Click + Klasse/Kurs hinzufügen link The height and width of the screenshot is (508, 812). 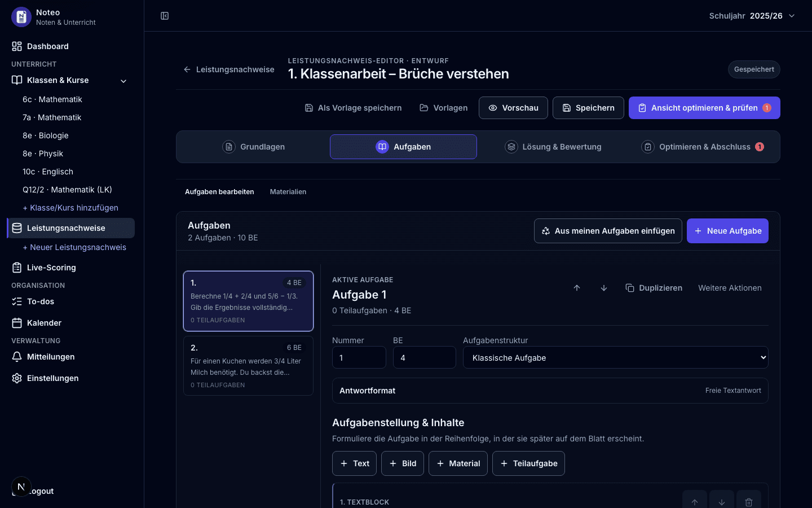(x=70, y=208)
